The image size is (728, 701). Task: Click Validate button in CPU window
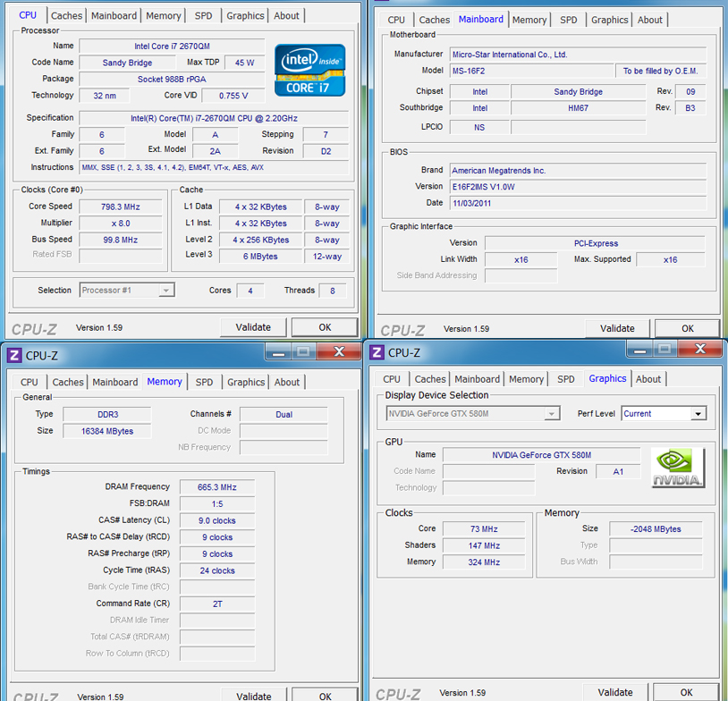coord(253,327)
